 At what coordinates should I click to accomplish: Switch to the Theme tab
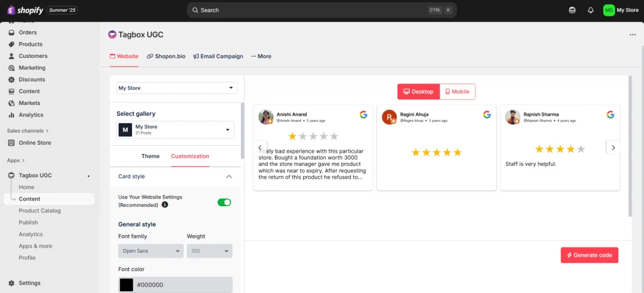(150, 156)
